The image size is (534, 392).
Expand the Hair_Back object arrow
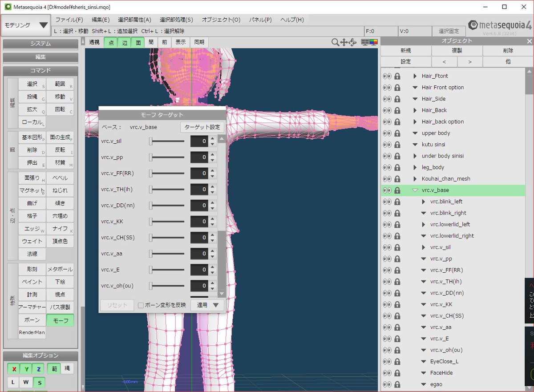(415, 110)
